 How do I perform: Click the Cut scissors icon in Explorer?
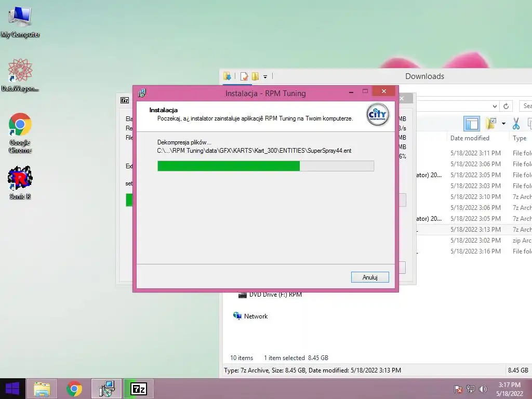click(516, 124)
